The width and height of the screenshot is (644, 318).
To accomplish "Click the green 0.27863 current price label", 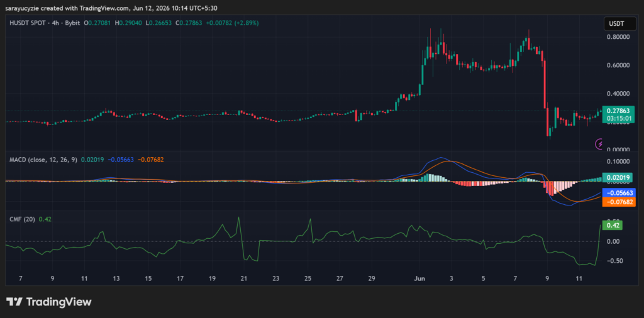I will click(x=619, y=111).
